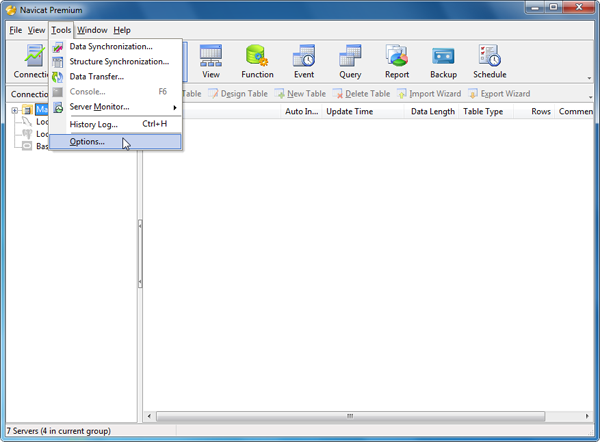Expand the first connection tree node

[15, 110]
